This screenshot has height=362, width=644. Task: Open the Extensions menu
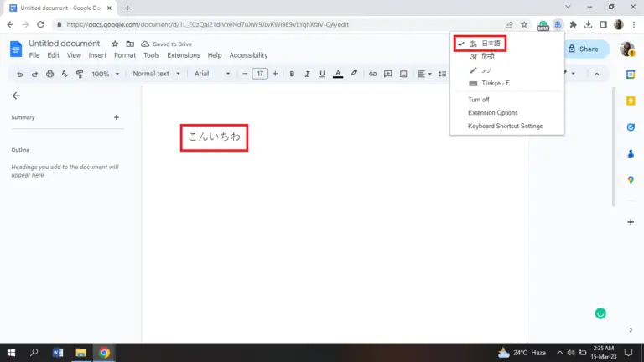(x=183, y=55)
